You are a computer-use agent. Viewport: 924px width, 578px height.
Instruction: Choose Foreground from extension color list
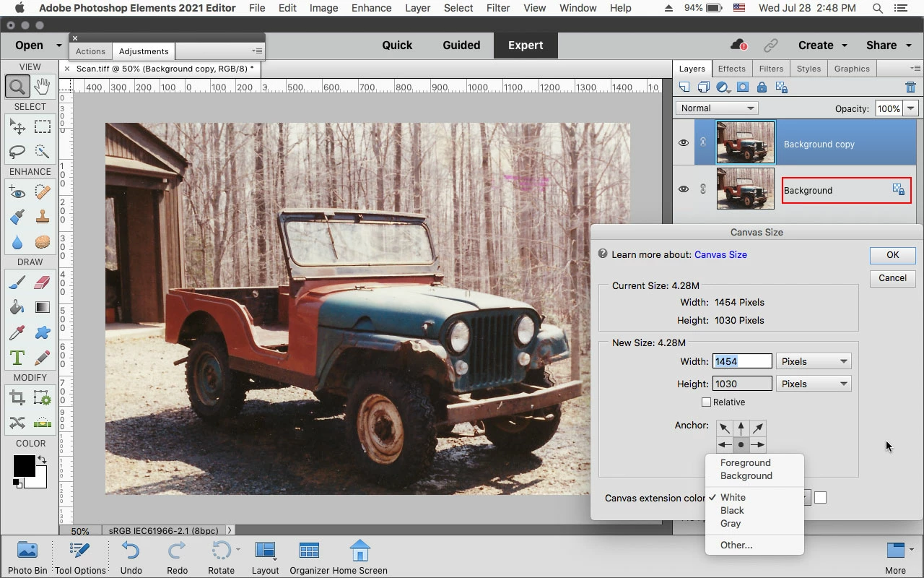click(745, 463)
